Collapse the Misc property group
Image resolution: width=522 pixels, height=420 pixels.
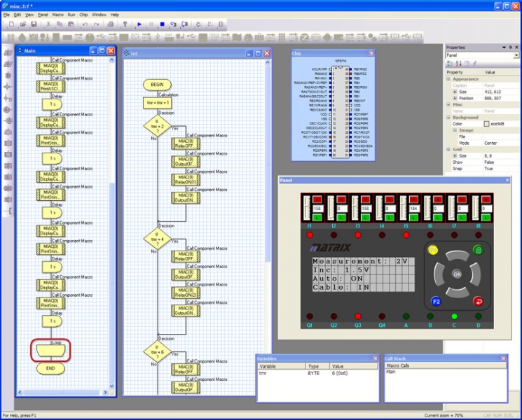448,104
